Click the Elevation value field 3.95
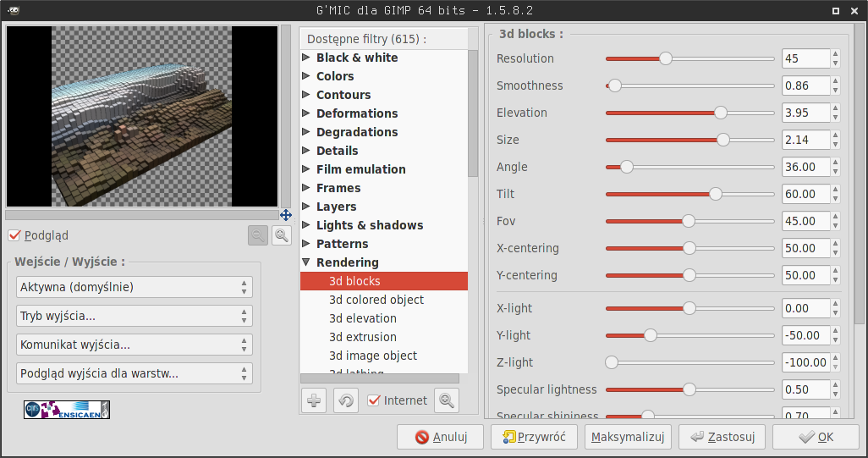 pos(806,113)
